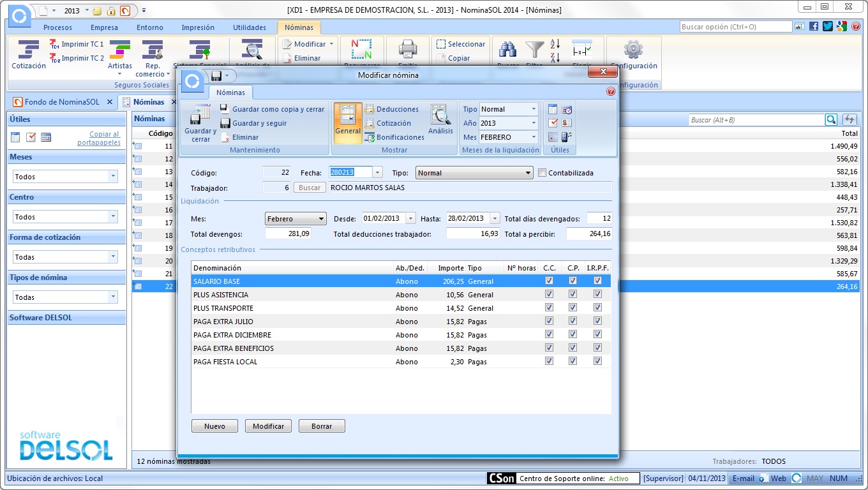Sort ascending with the A-Z icon
The width and height of the screenshot is (868, 490).
point(555,44)
